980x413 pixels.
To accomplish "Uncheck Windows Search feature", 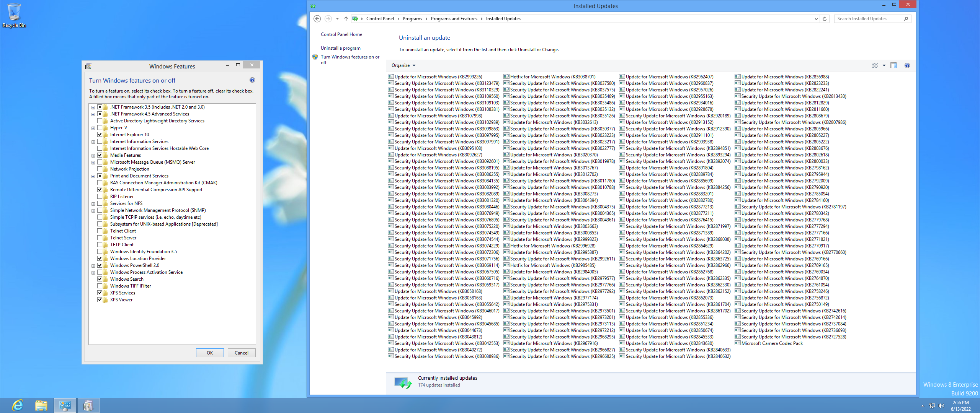I will (100, 279).
